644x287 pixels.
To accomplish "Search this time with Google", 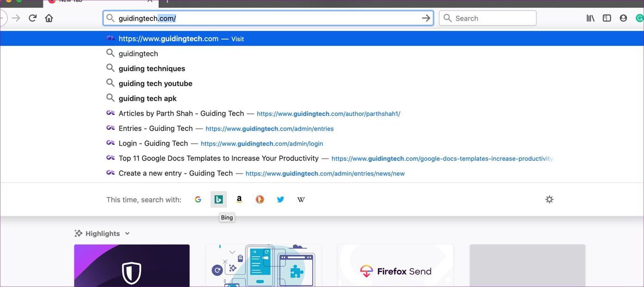I will coord(198,200).
